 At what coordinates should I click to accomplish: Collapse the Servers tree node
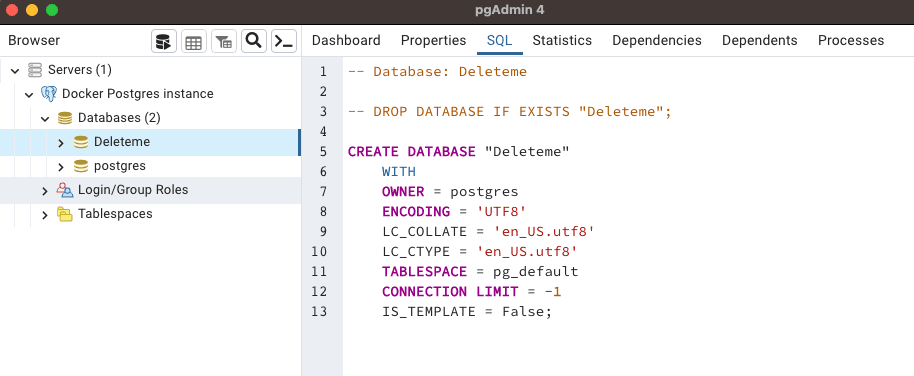[15, 71]
